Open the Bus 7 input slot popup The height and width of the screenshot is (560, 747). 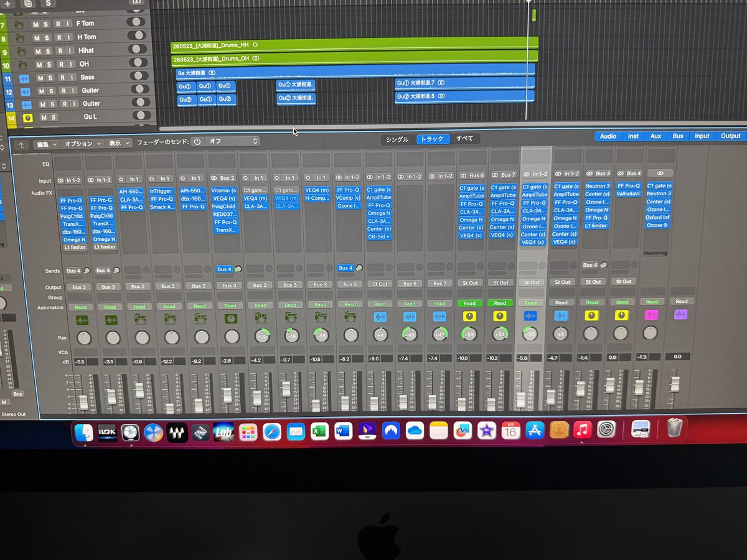point(503,175)
